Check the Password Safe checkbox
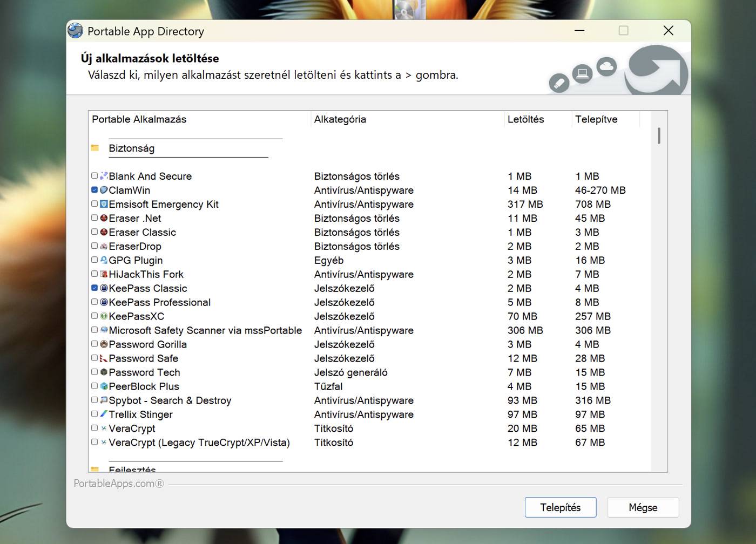The height and width of the screenshot is (544, 756). coord(94,358)
